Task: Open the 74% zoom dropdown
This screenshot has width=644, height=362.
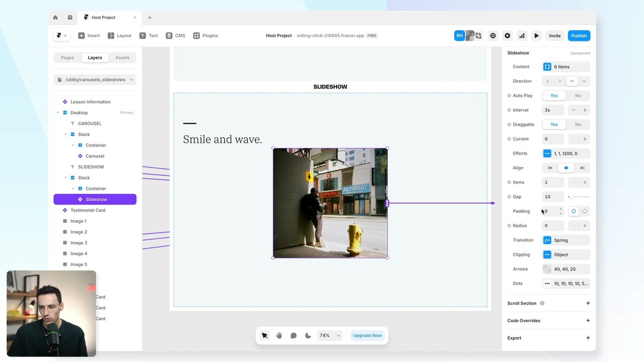Action: click(x=330, y=335)
